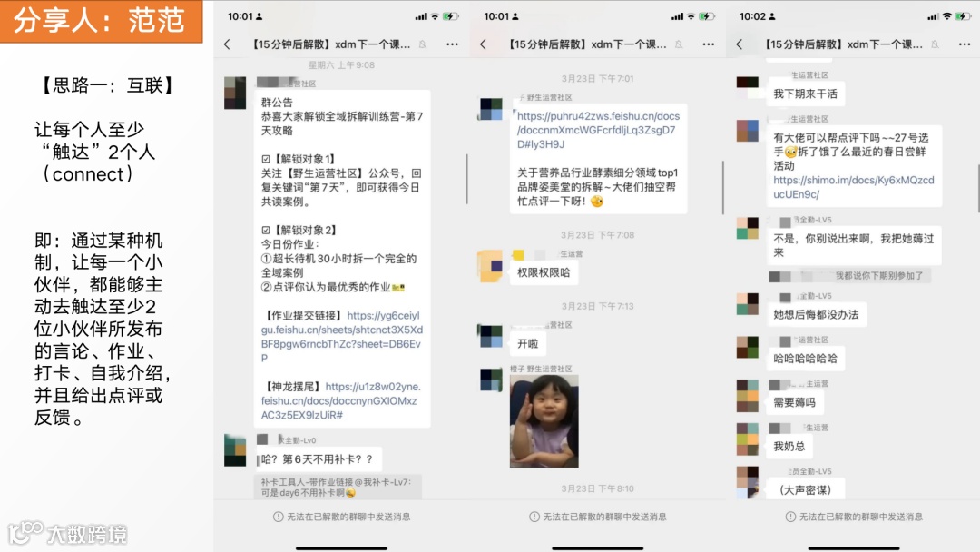Viewport: 980px width, 552px height.
Task: Open three-dot menu in middle chat
Action: pyautogui.click(x=708, y=44)
